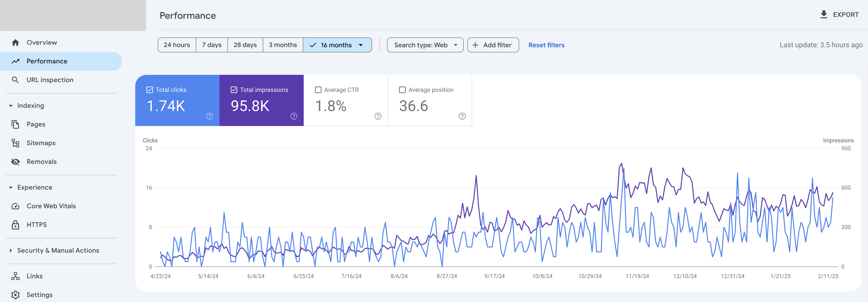868x302 pixels.
Task: Click the Average CTR 1.8% card
Action: pos(346,100)
